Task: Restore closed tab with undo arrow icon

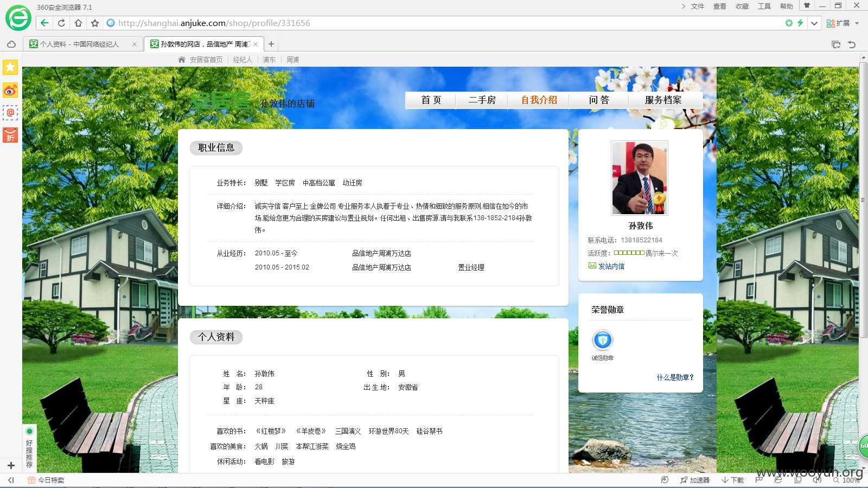Action: point(852,44)
